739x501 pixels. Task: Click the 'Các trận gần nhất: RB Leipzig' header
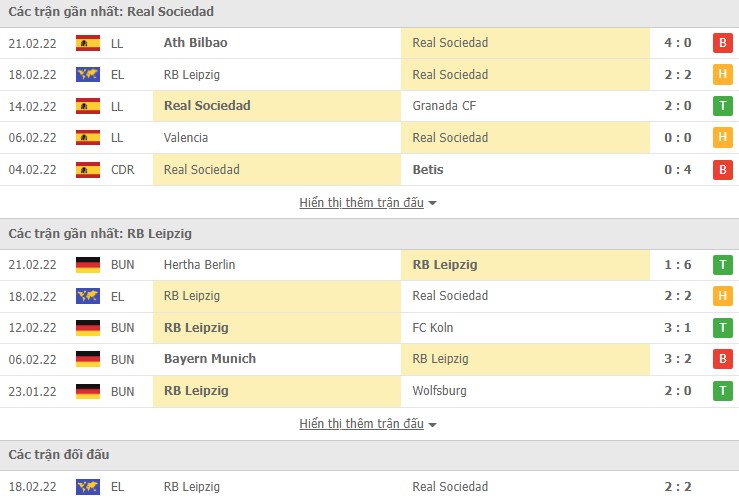click(100, 233)
